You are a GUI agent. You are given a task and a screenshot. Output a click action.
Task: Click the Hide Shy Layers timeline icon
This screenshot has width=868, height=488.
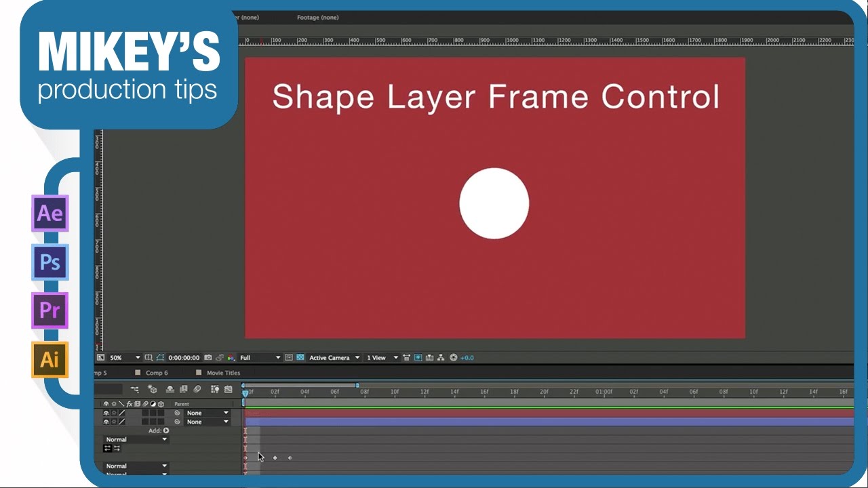[x=170, y=389]
